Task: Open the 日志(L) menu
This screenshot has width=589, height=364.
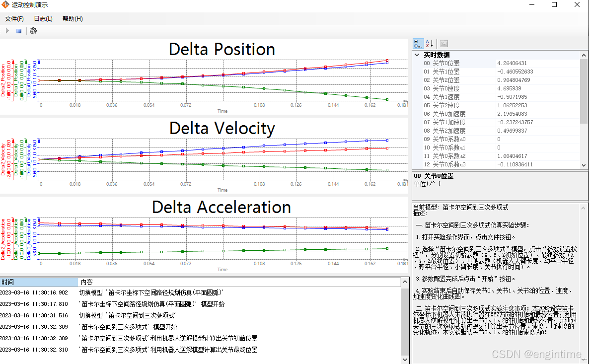Action: [x=43, y=18]
